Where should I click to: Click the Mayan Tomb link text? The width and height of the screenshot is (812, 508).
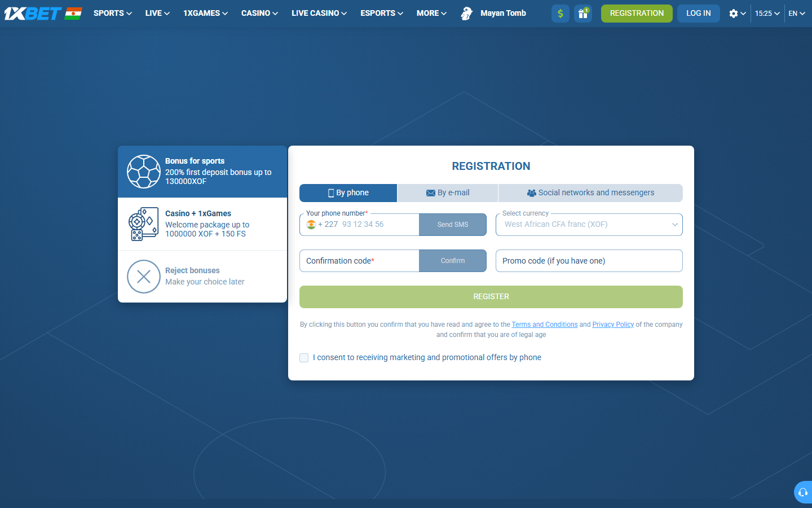click(503, 13)
